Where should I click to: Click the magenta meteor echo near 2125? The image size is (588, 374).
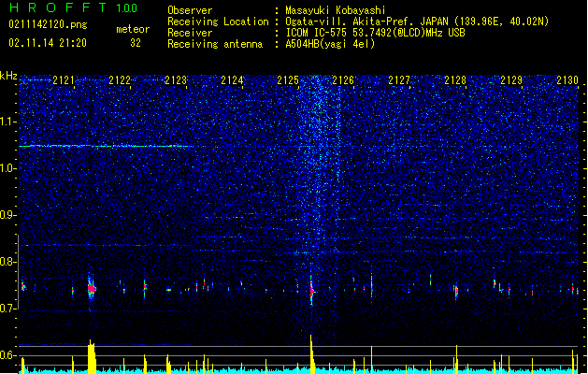point(311,291)
